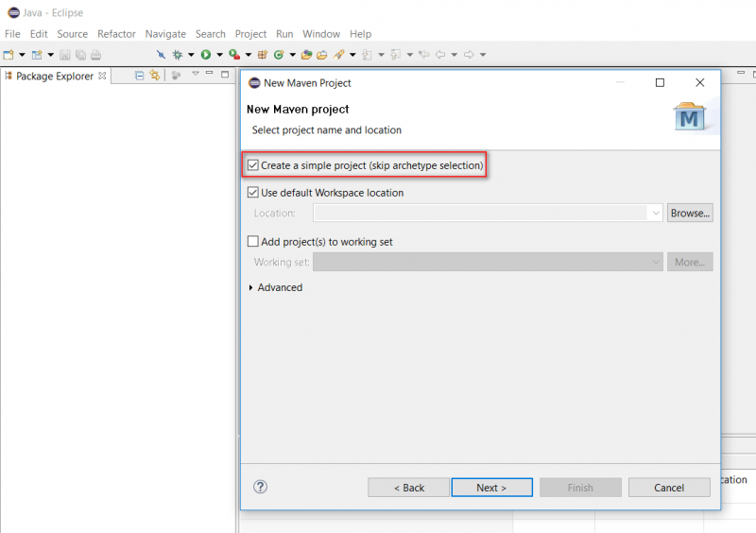Maximize the Package Explorer view
Image resolution: width=756 pixels, height=533 pixels.
click(225, 75)
